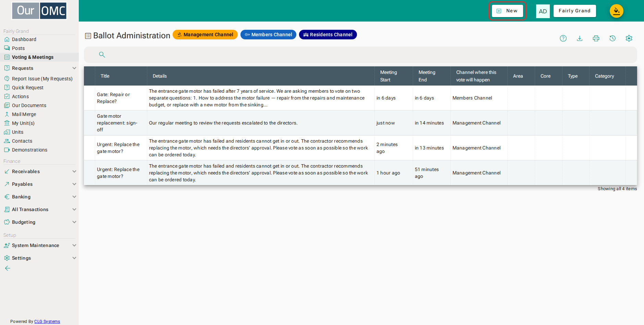
Task: Expand the Budgeting section chevron
Action: [x=74, y=222]
